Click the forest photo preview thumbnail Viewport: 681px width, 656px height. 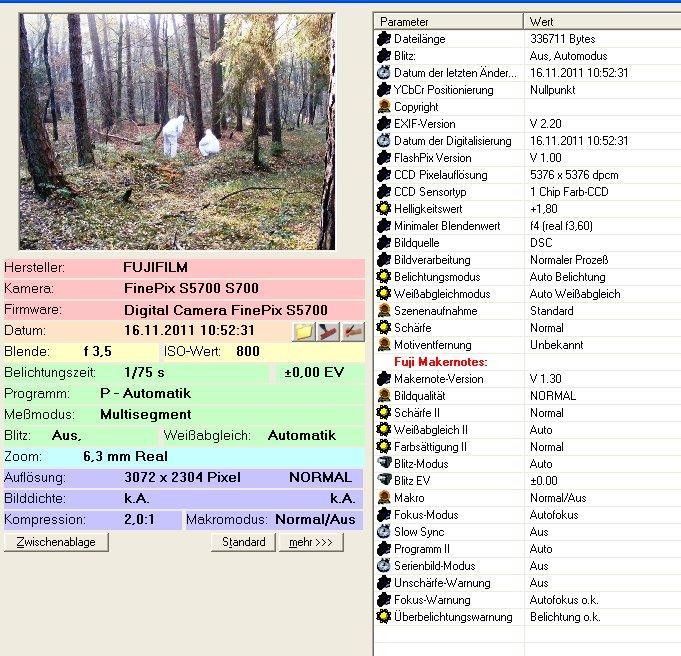[177, 131]
